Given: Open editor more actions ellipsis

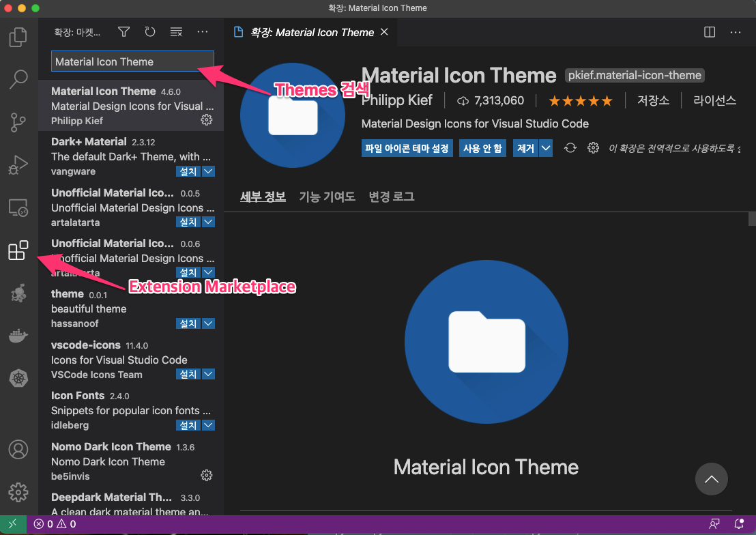Looking at the screenshot, I should [x=736, y=32].
